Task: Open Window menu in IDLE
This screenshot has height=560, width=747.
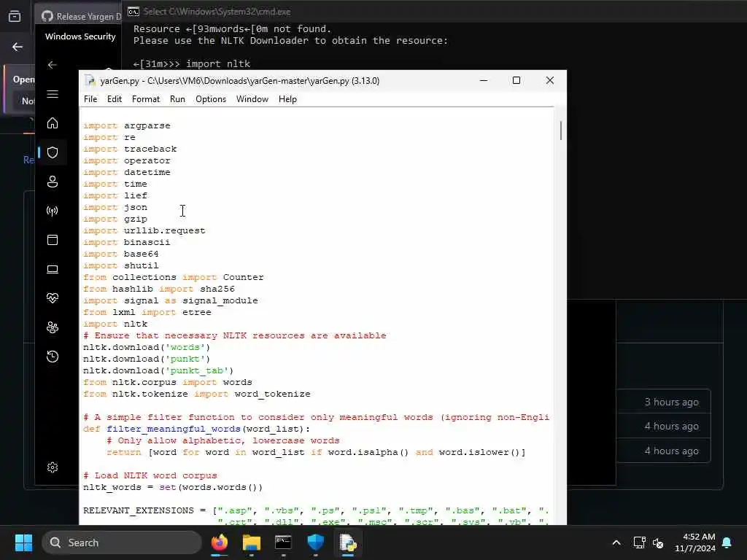Action: pos(252,99)
